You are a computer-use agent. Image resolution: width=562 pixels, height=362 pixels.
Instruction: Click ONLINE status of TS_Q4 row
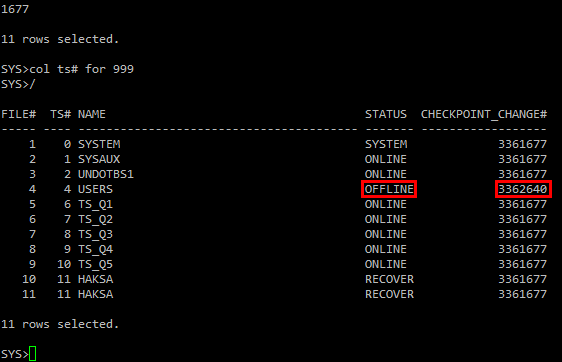[386, 249]
